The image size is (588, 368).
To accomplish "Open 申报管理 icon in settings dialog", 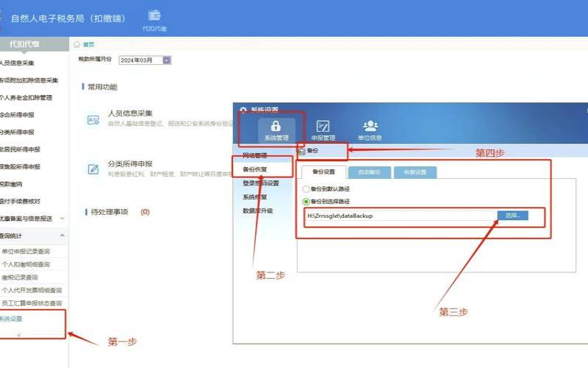I will tap(323, 127).
